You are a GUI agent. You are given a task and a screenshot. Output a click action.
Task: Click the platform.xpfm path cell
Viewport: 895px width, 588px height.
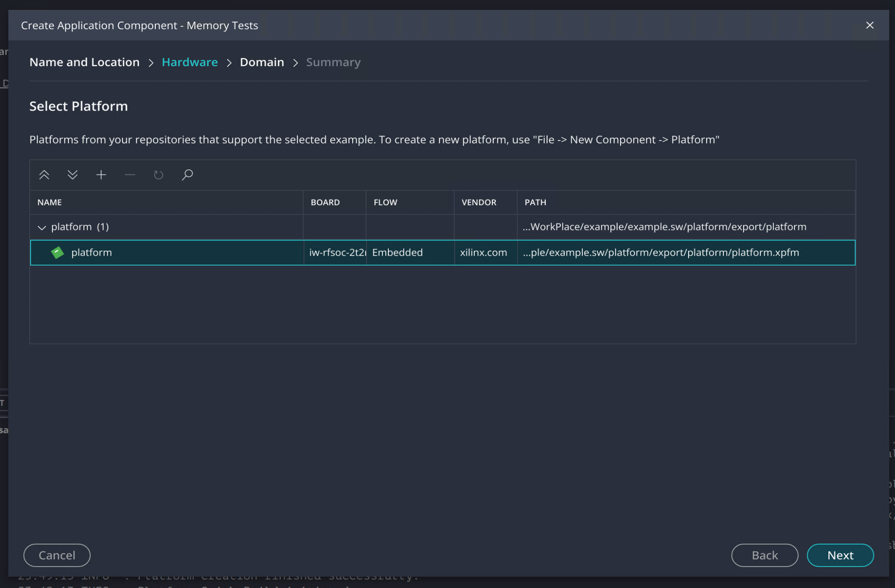(x=686, y=252)
